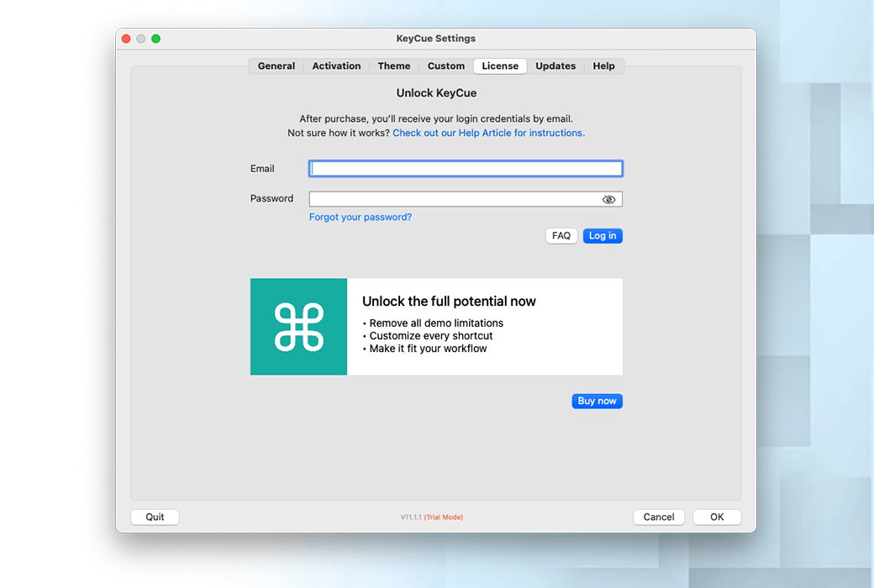Screen dimensions: 874x588
Task: Open the Updates tab
Action: [x=555, y=66]
